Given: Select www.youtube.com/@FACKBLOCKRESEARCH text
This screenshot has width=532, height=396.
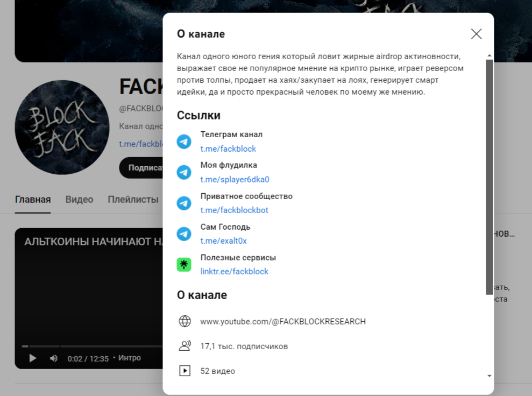Looking at the screenshot, I should coord(282,321).
